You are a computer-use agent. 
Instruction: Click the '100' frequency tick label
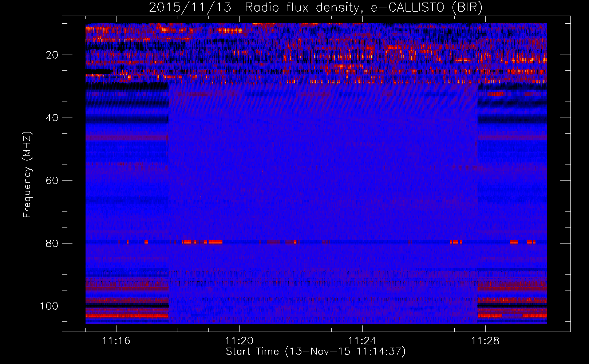tap(49, 306)
